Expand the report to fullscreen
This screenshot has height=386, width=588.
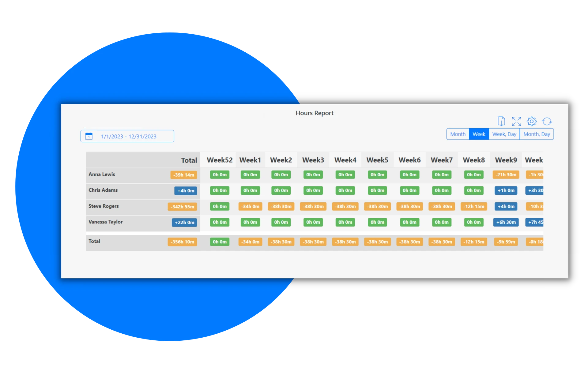(517, 122)
